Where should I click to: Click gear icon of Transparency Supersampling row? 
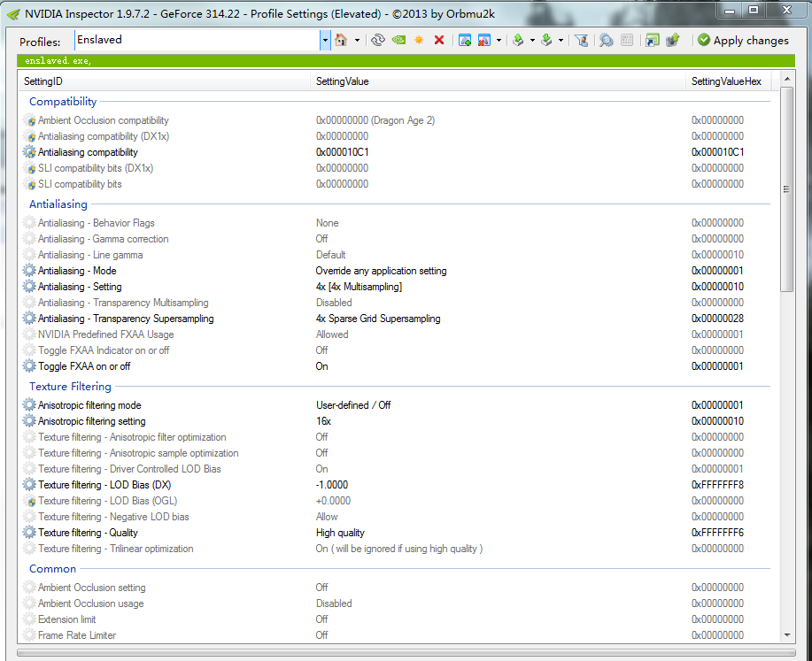[29, 319]
